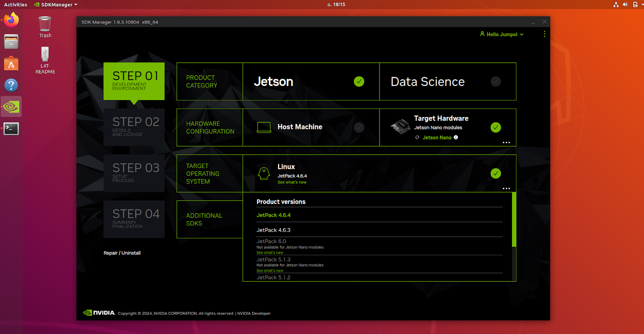Collapse the Linux product versions ellipsis

coord(506,189)
